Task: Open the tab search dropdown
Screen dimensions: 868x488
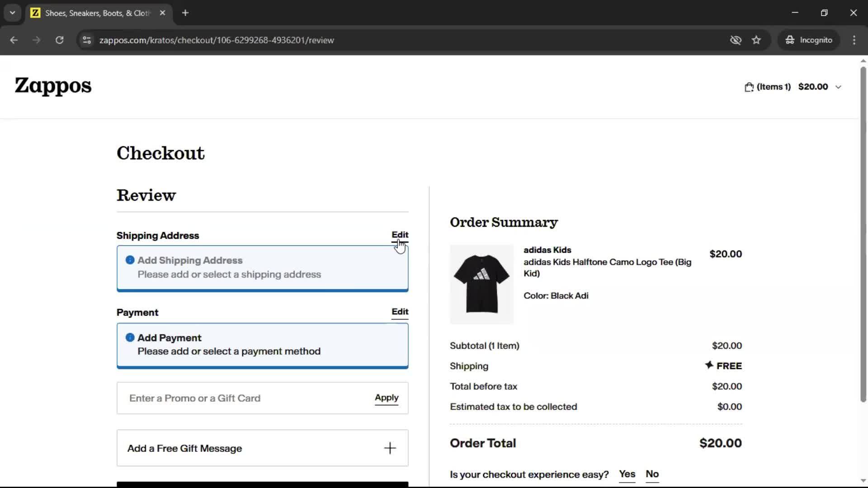Action: coord(12,13)
